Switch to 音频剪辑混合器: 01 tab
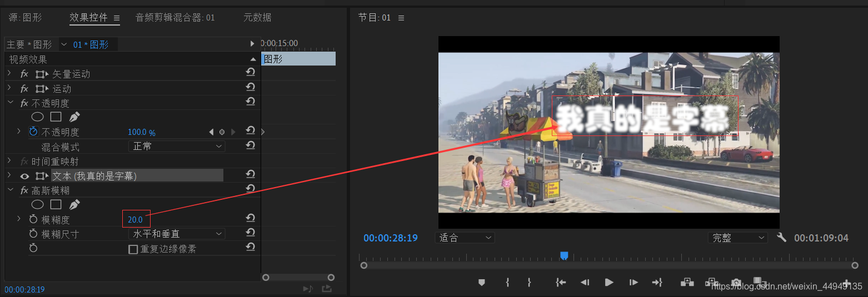The height and width of the screenshot is (297, 868). [x=175, y=17]
